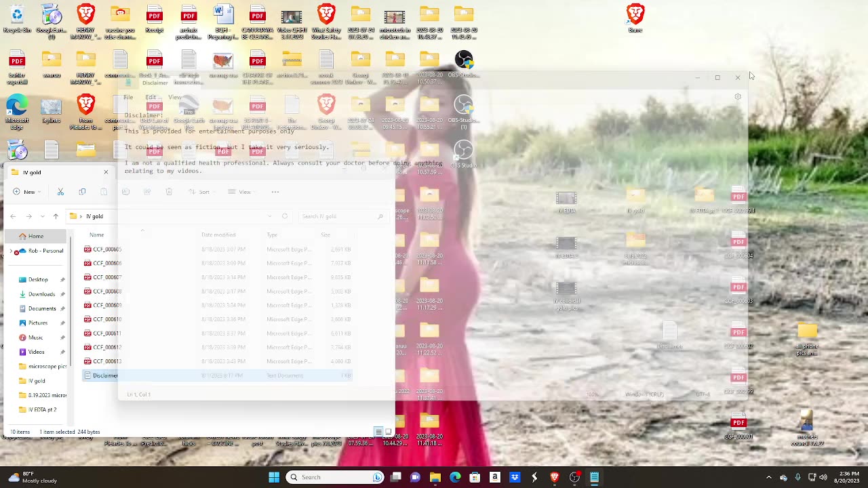
Task: Open the Edit menu in Notepad
Action: pos(150,98)
